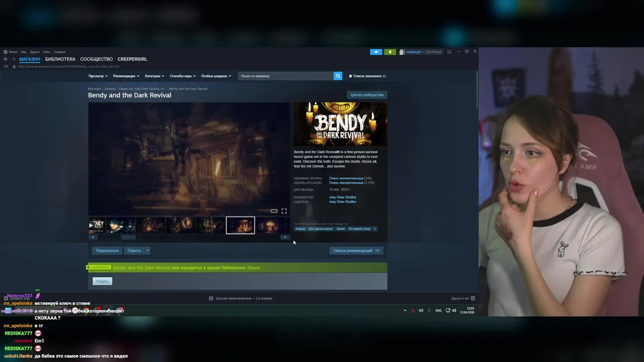The width and height of the screenshot is (644, 362).
Task: Expand the Особые разделы dropdown
Action: pos(216,76)
